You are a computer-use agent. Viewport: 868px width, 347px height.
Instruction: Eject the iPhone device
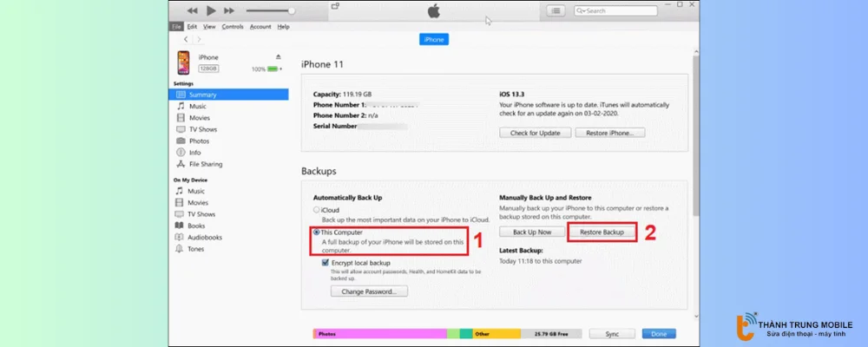(x=279, y=57)
